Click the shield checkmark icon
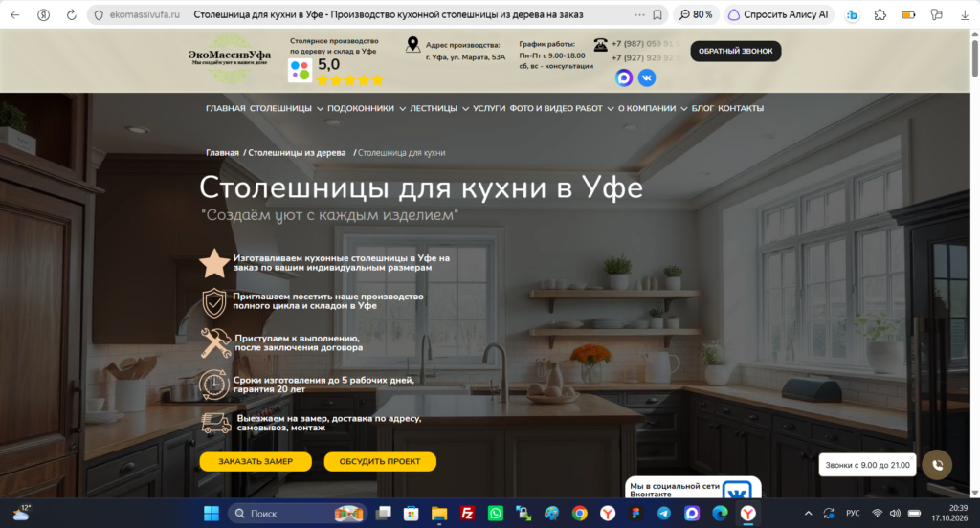Image resolution: width=980 pixels, height=528 pixels. click(214, 302)
